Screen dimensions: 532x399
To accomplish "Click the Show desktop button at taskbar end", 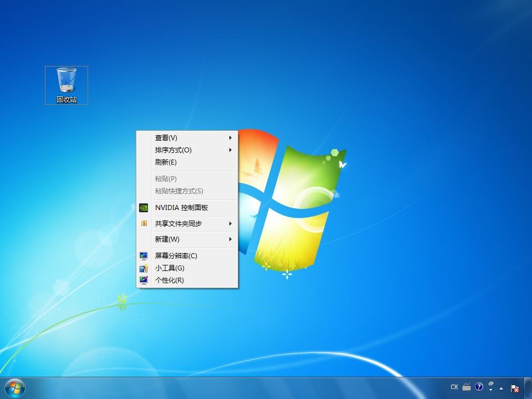I will point(528,388).
